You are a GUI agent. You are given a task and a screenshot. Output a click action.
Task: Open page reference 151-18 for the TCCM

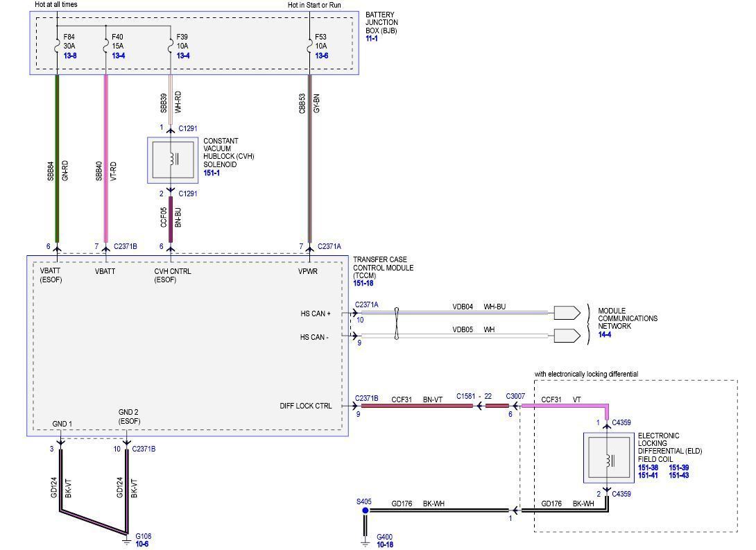[x=363, y=282]
